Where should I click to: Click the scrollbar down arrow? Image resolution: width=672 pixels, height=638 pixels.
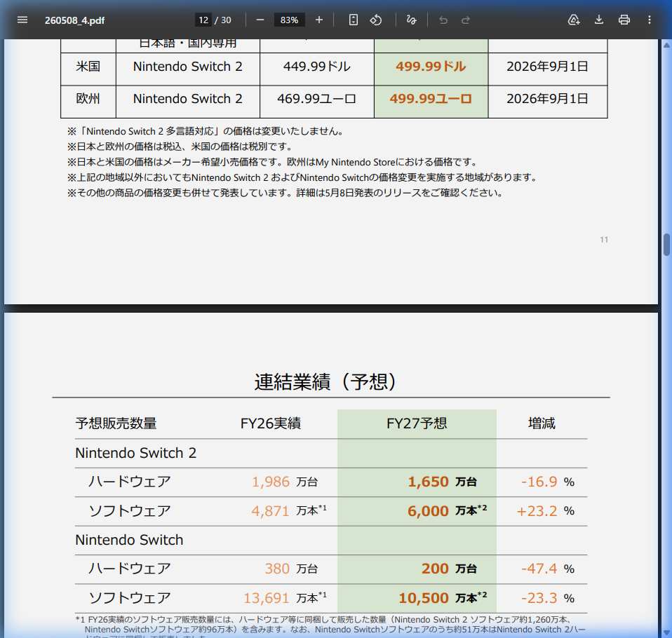click(x=666, y=632)
